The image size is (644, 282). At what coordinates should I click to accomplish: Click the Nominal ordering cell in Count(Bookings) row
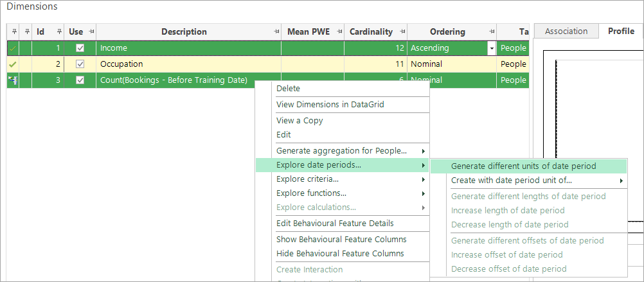pos(452,80)
